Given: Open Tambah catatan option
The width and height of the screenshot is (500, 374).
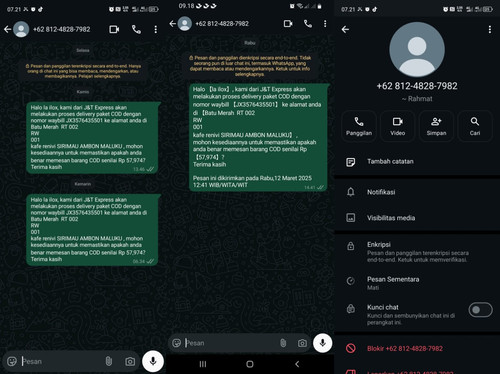Looking at the screenshot, I should tap(417, 162).
